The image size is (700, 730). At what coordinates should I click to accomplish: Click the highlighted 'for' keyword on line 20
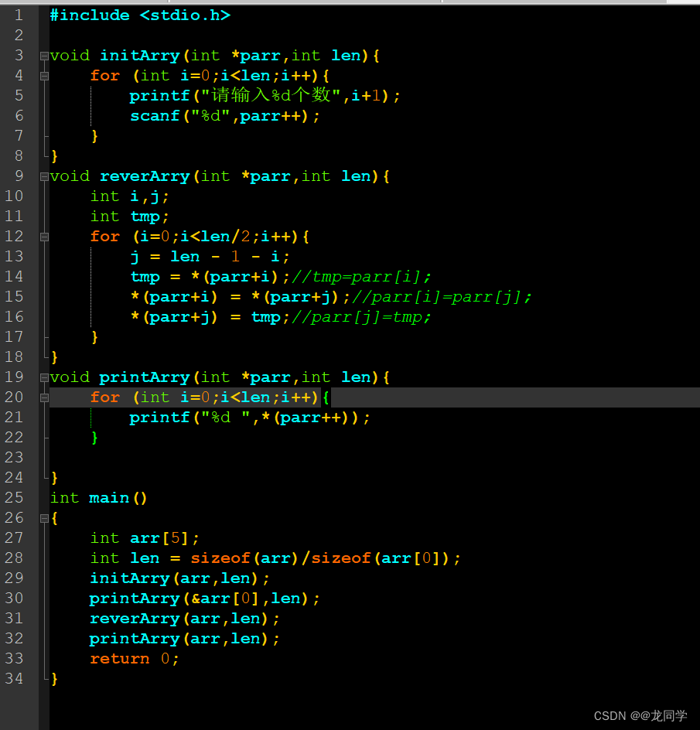tap(104, 397)
